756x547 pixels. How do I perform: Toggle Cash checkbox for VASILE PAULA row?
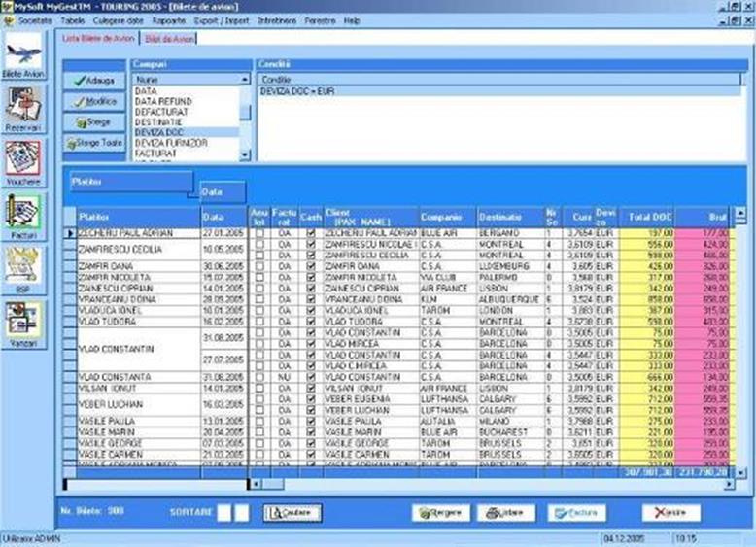(311, 422)
